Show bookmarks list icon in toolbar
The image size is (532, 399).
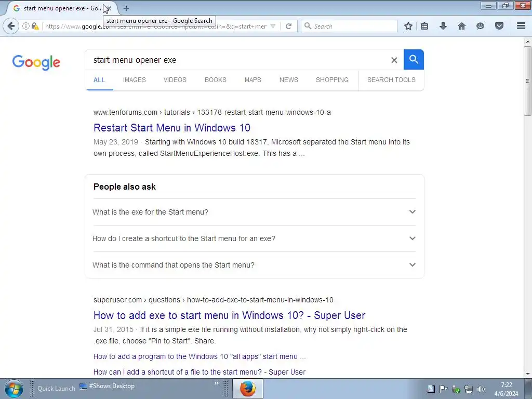424,26
